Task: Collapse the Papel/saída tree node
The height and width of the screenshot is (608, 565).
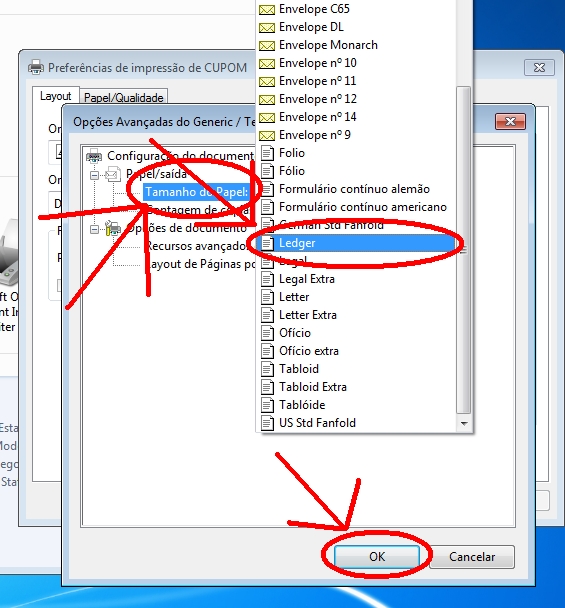Action: [94, 176]
